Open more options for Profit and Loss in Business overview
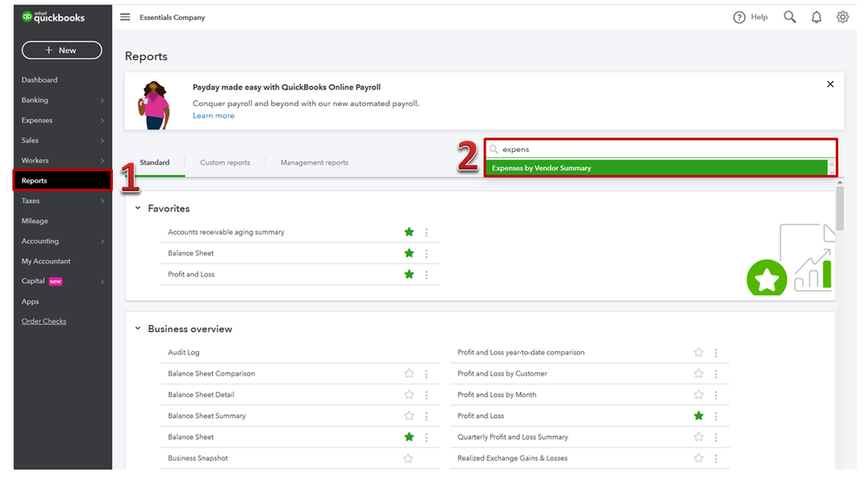Viewport: 868px width, 492px height. (x=716, y=416)
